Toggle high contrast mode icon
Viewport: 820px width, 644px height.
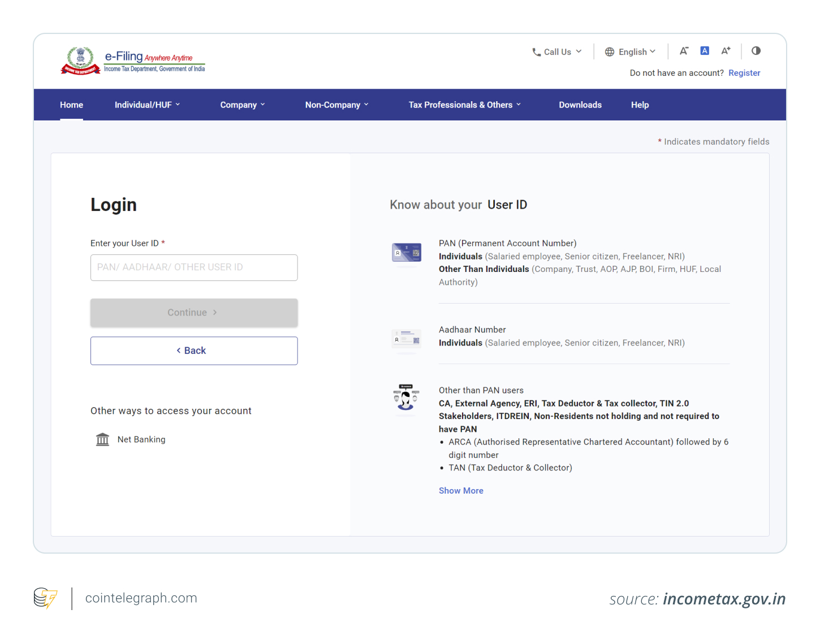click(756, 51)
